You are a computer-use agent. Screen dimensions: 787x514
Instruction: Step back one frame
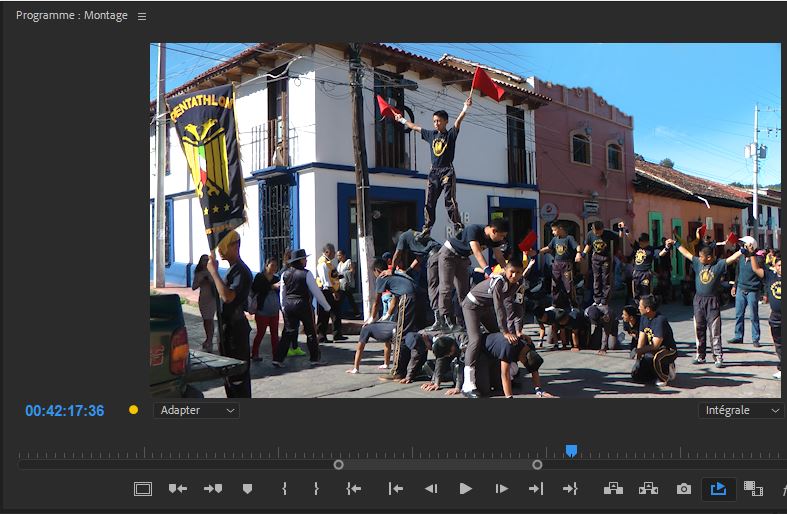(x=431, y=489)
